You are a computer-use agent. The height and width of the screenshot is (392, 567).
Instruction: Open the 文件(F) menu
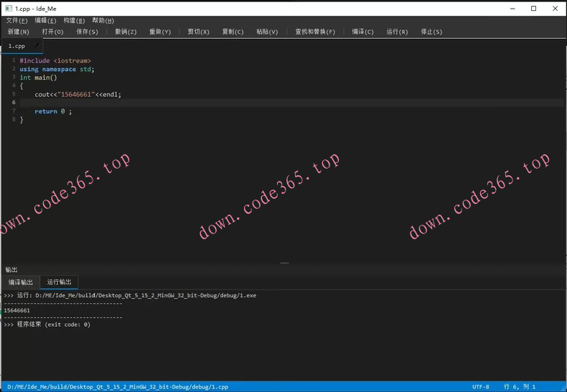(x=17, y=21)
